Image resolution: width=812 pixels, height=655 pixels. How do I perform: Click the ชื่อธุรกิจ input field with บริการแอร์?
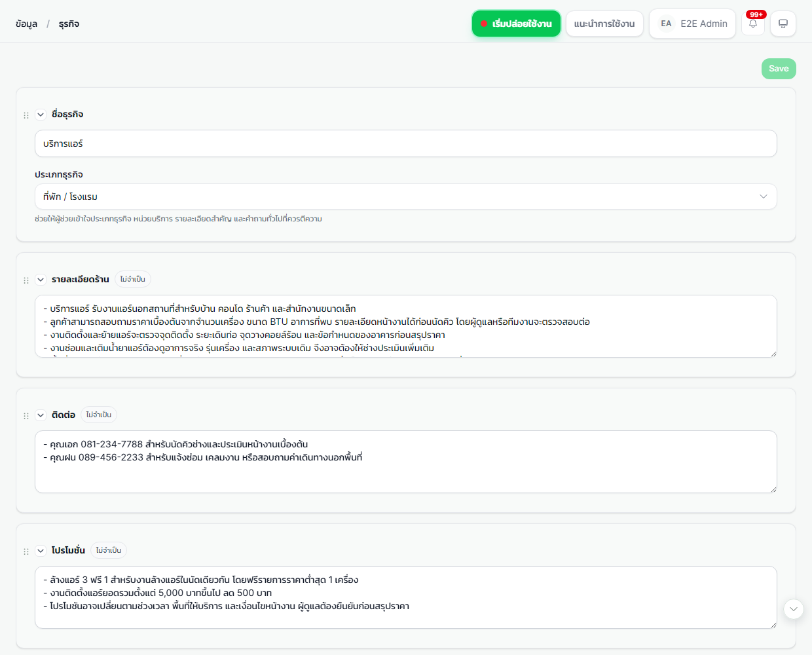(x=405, y=143)
